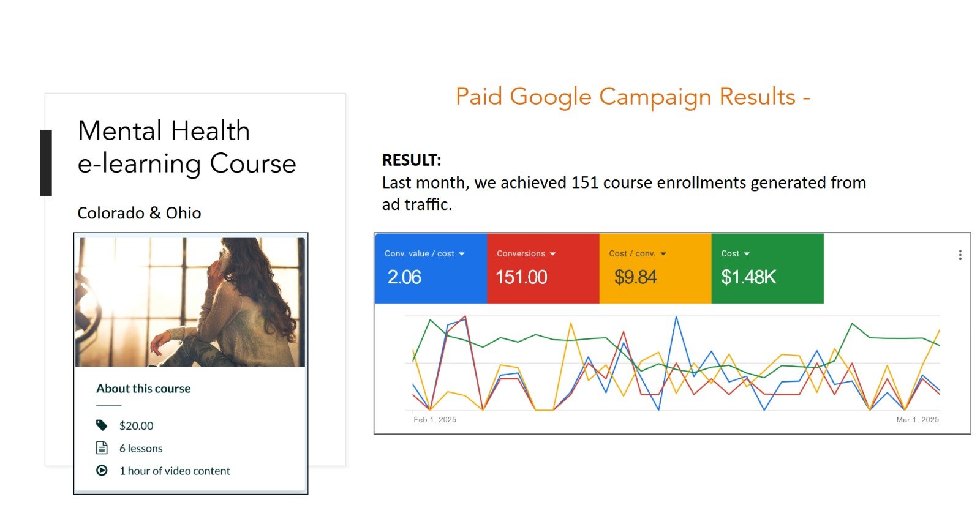980x519 pixels.
Task: Open the three-dot chart options menu
Action: [960, 255]
